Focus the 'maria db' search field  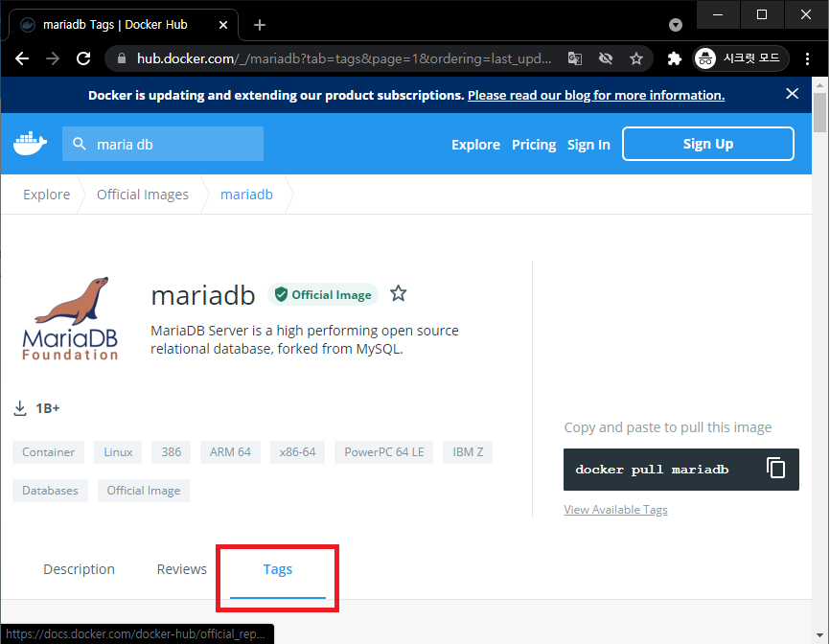click(x=163, y=144)
